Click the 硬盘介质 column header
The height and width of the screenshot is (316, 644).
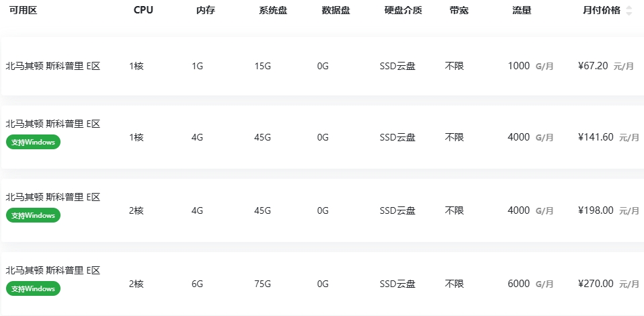point(403,10)
